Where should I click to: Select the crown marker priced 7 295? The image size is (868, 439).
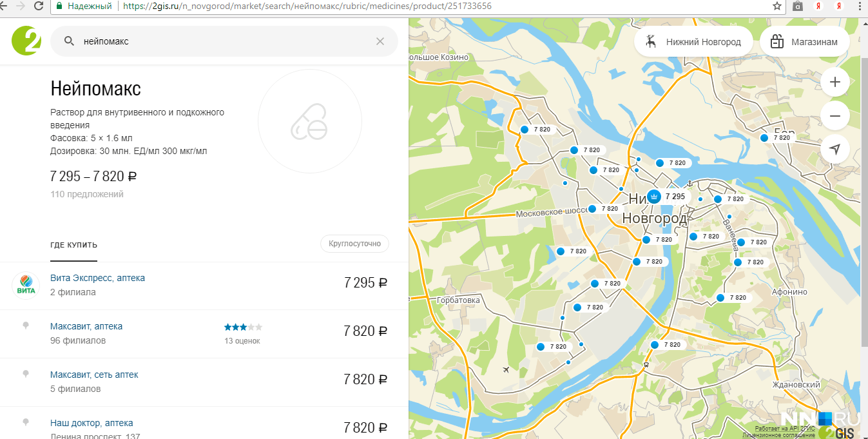[x=653, y=197]
